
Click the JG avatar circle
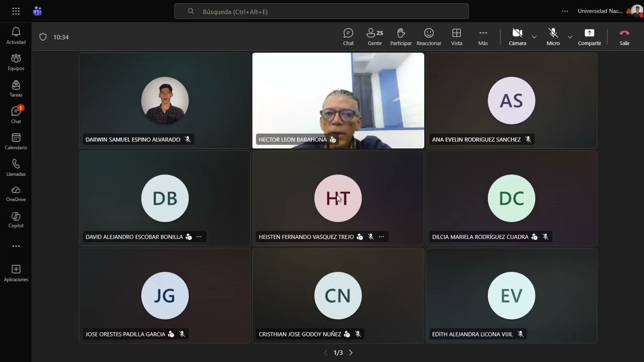[165, 296]
